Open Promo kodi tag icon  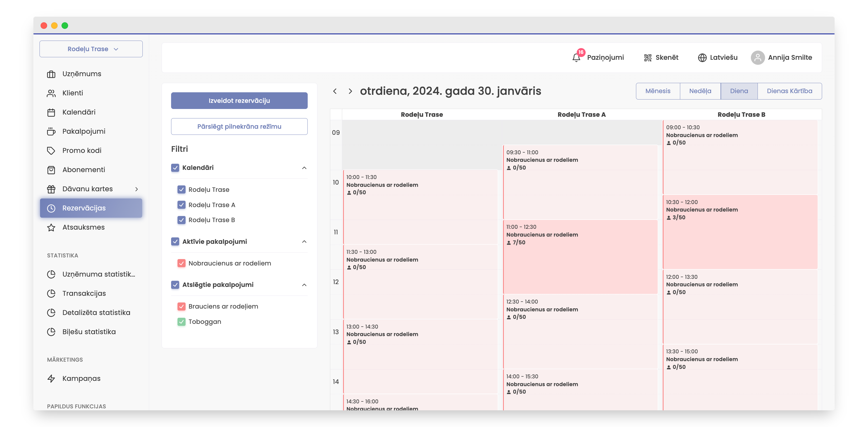click(x=51, y=150)
